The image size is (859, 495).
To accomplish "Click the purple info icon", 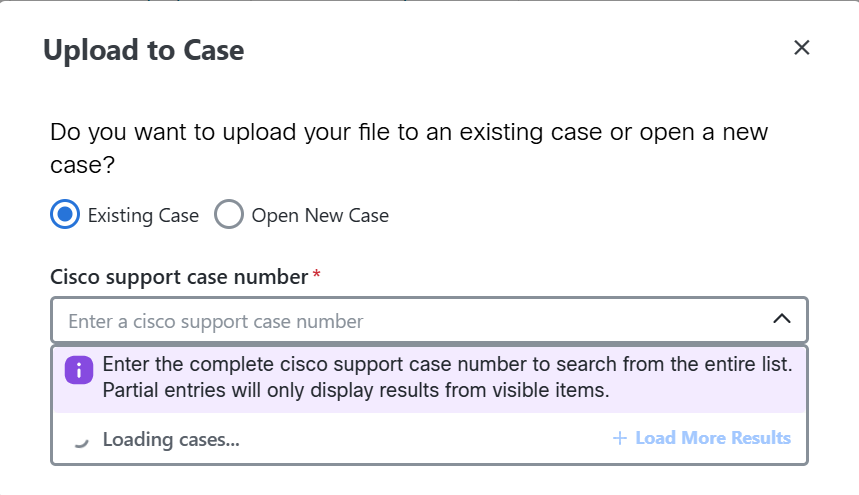I will (79, 371).
